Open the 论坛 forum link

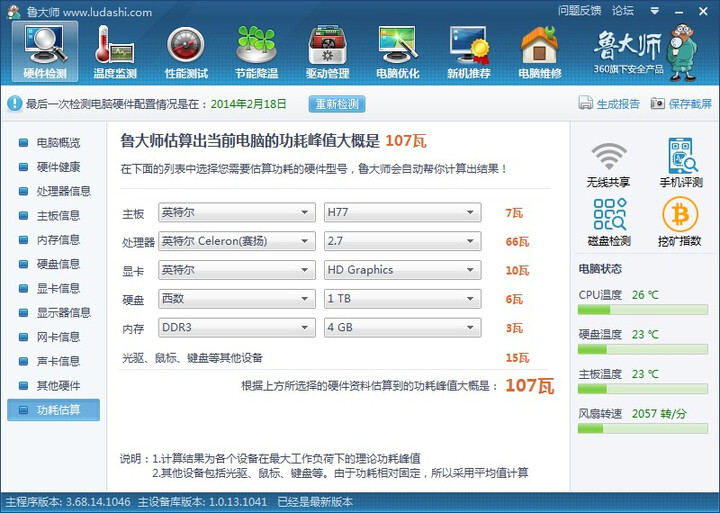pyautogui.click(x=623, y=11)
